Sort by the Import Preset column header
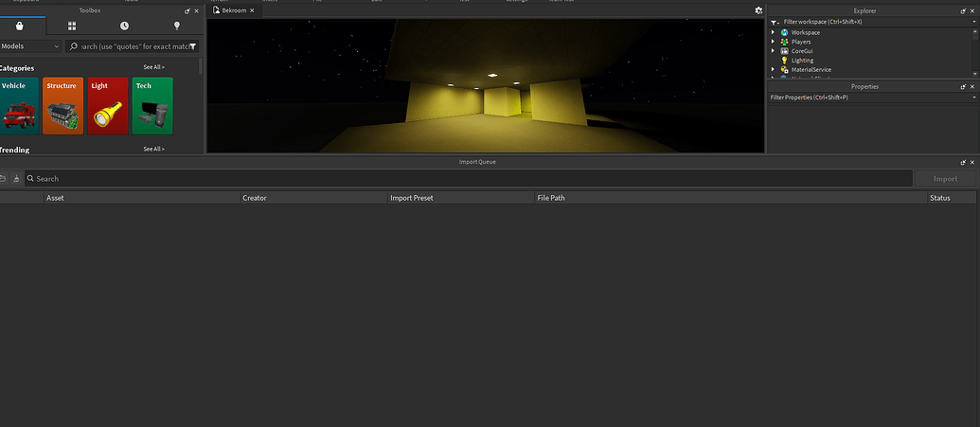The height and width of the screenshot is (427, 980). click(x=461, y=198)
